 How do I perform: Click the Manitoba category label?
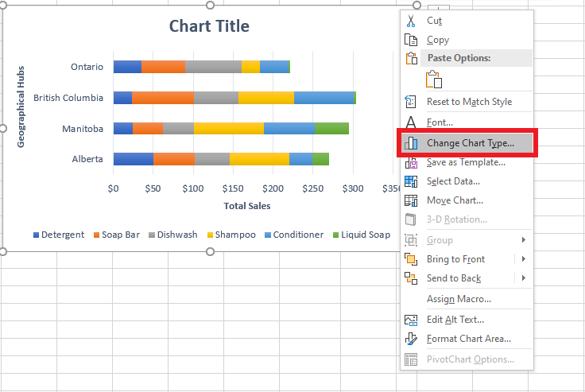point(83,129)
